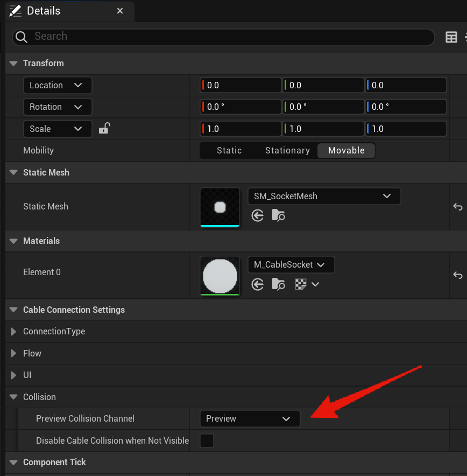Select the Details tab

[43, 11]
